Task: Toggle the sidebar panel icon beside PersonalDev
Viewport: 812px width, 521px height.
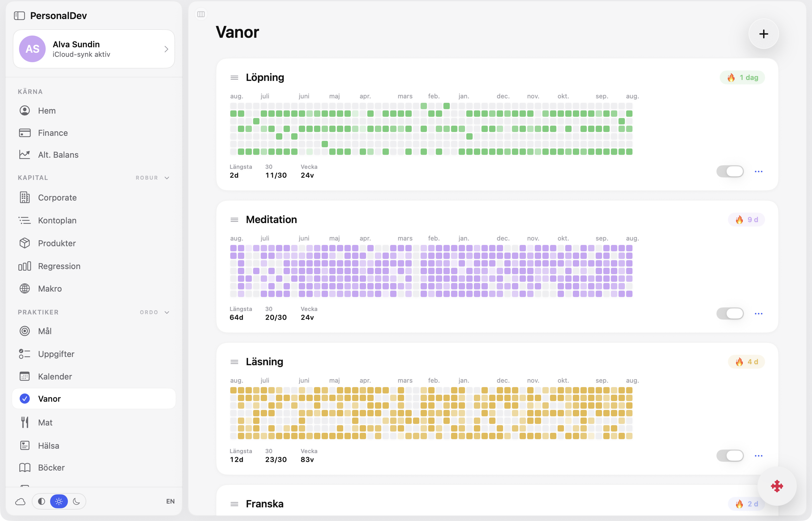Action: [x=19, y=16]
